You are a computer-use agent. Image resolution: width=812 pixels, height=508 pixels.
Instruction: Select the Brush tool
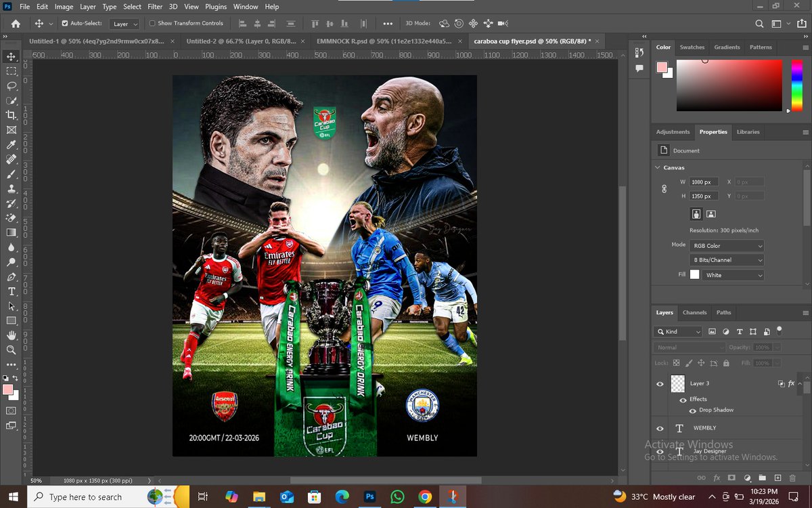point(12,174)
